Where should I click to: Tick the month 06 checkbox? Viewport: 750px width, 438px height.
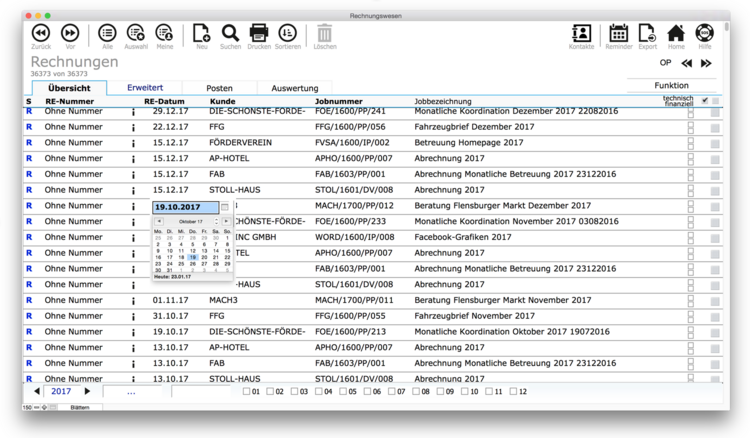366,391
